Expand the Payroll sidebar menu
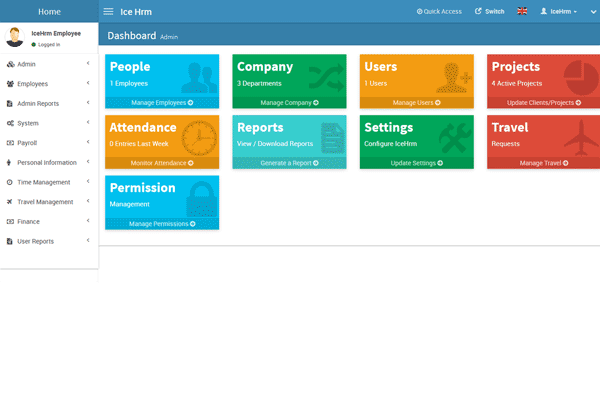Viewport: 600px width, 400px height. [x=50, y=143]
